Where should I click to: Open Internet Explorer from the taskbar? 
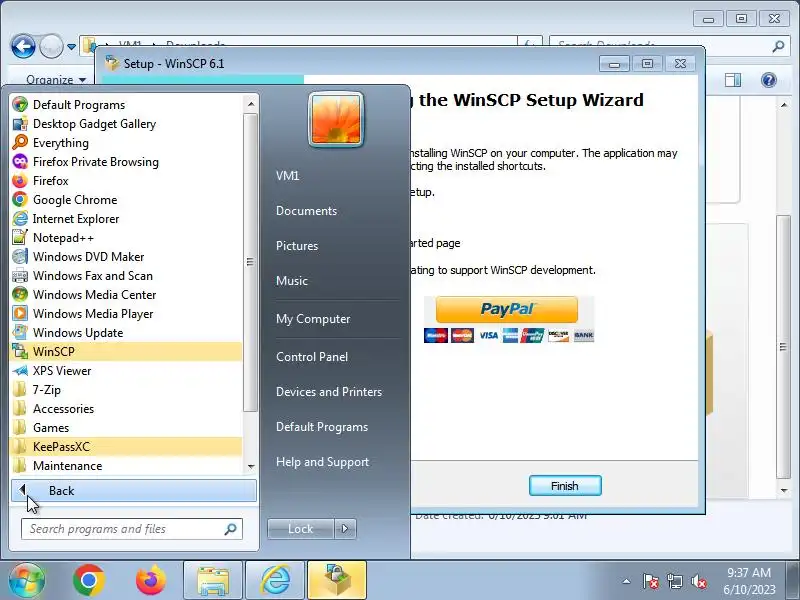click(275, 580)
